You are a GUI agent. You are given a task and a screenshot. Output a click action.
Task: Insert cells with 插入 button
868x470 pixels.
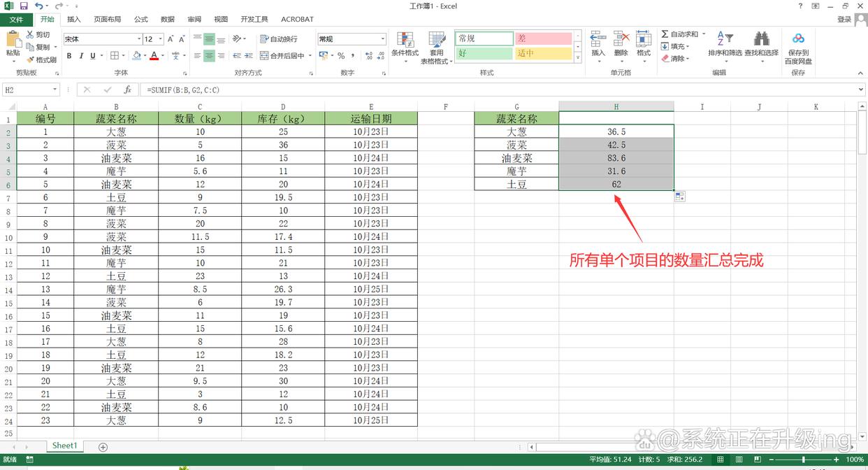[x=598, y=48]
